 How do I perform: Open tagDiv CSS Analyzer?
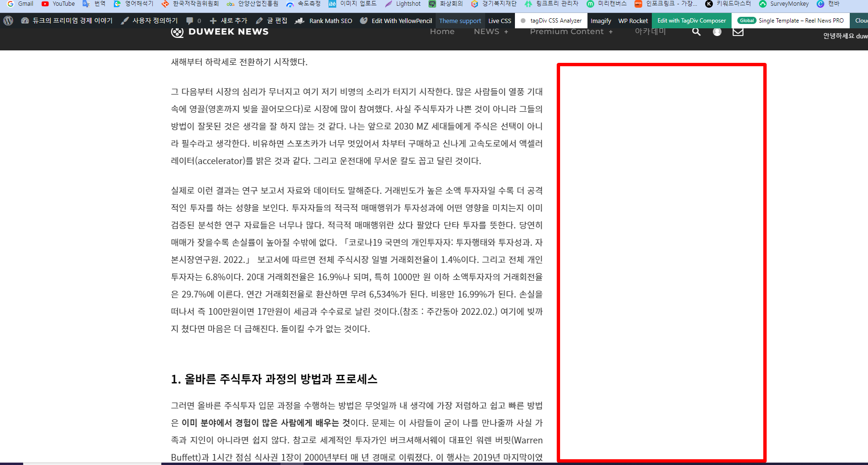551,21
